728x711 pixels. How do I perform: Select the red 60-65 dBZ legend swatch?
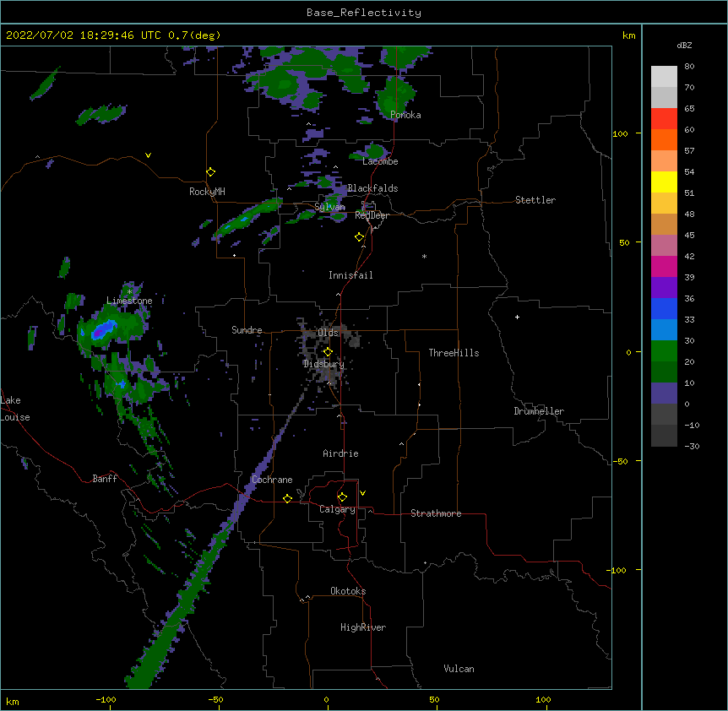(664, 119)
